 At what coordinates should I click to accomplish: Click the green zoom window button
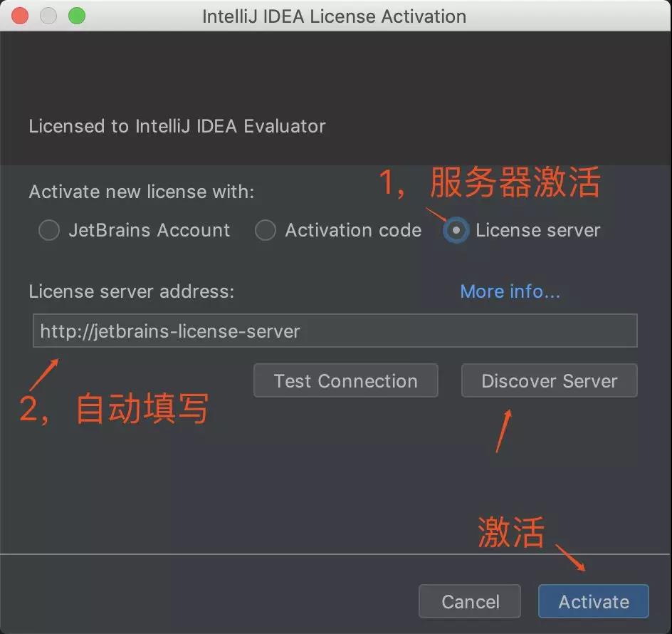click(x=77, y=16)
